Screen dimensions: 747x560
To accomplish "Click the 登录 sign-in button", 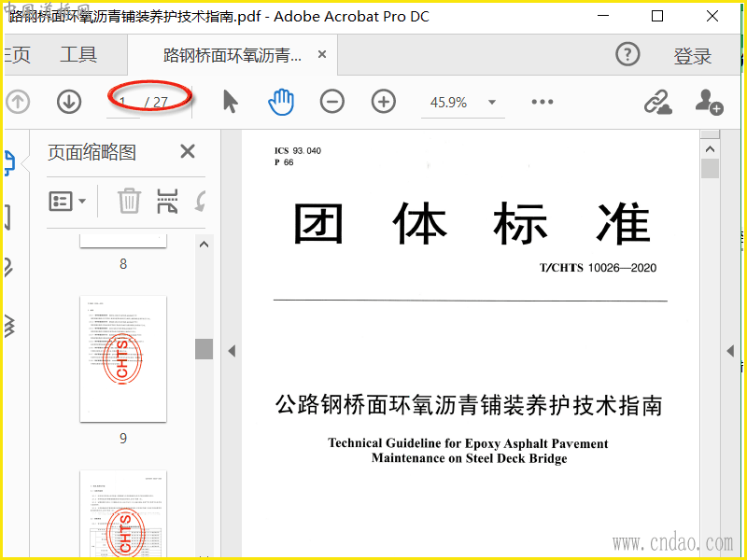I will coord(692,56).
